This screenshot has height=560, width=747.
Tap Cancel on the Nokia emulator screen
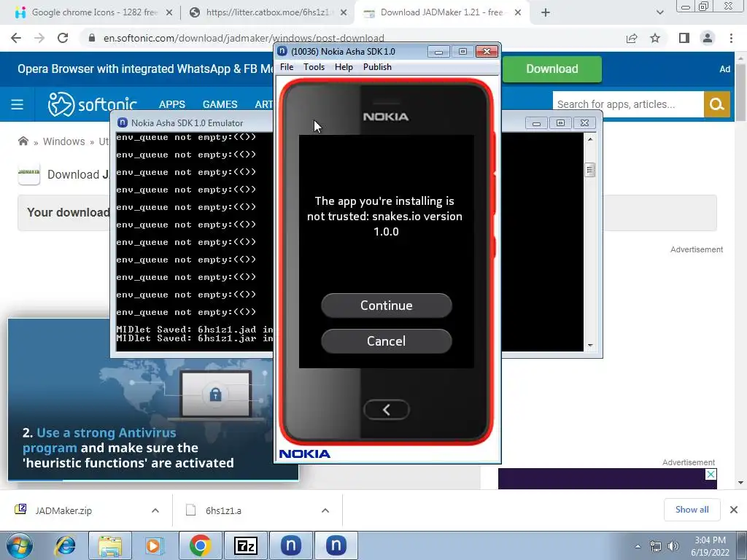[x=386, y=341]
